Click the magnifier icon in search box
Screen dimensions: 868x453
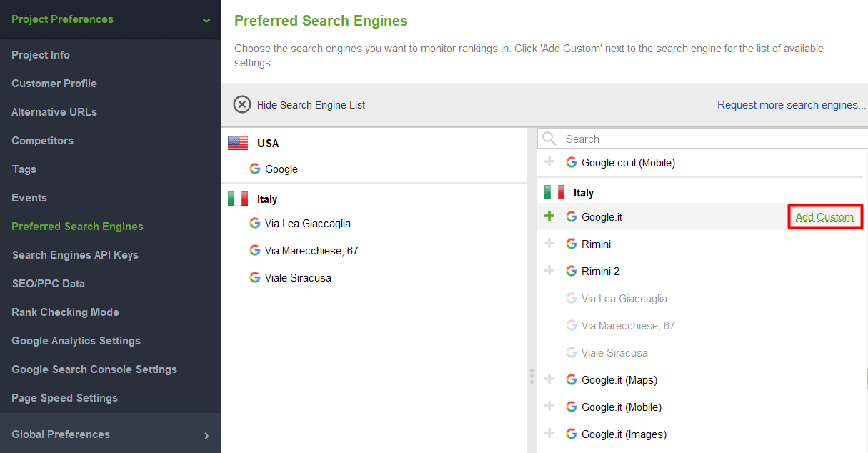pos(549,138)
